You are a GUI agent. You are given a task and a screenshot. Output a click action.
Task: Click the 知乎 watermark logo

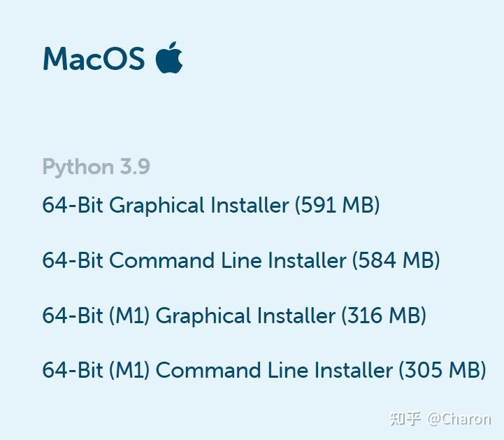[x=405, y=419]
